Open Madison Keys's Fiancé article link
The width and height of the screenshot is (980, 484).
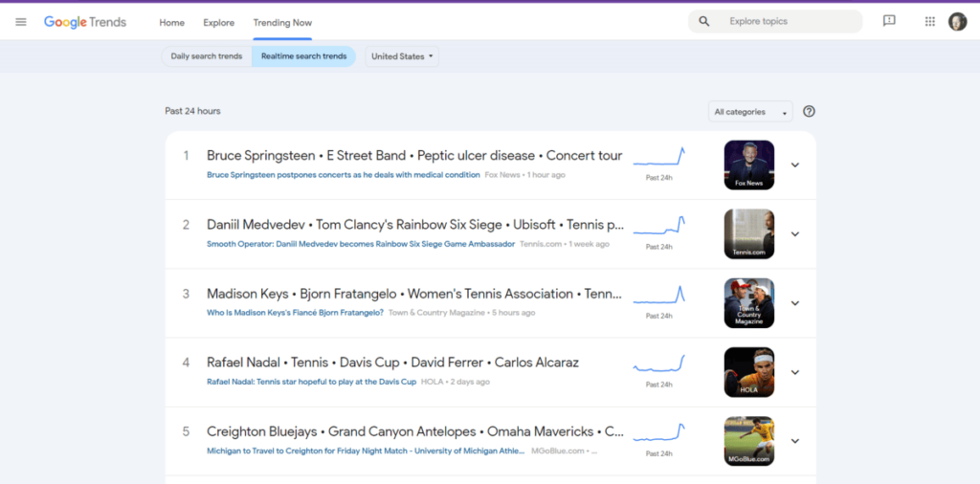[x=295, y=313]
